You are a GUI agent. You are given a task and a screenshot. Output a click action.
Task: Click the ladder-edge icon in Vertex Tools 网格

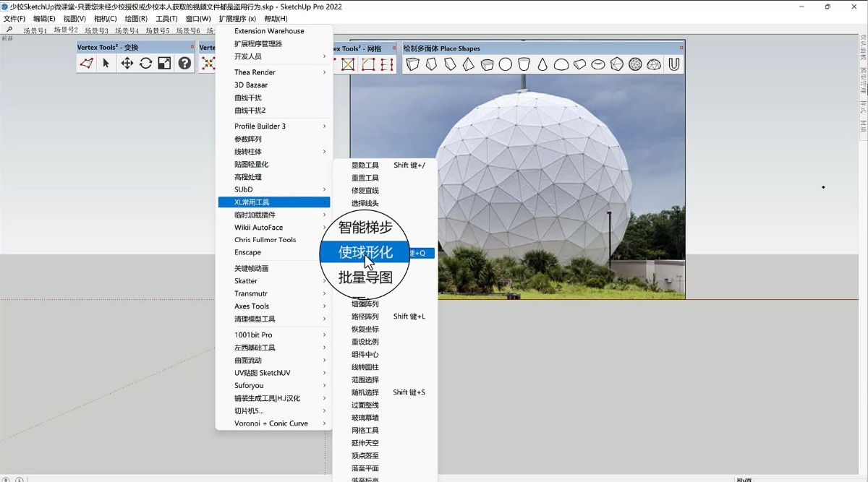tap(387, 64)
